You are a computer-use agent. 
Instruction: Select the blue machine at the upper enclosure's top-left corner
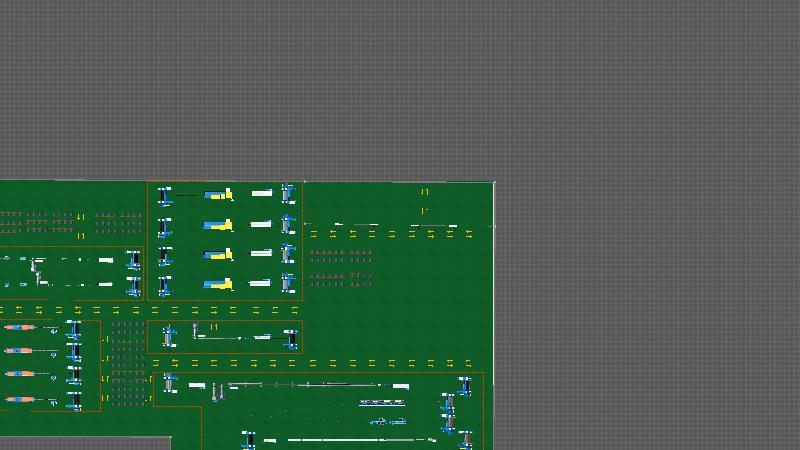[x=164, y=196]
